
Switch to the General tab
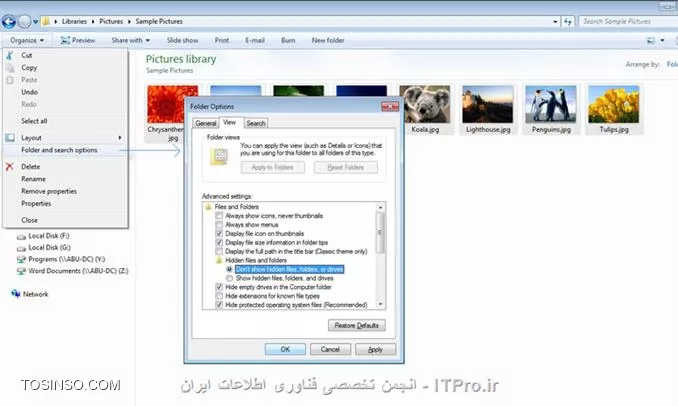(x=205, y=123)
